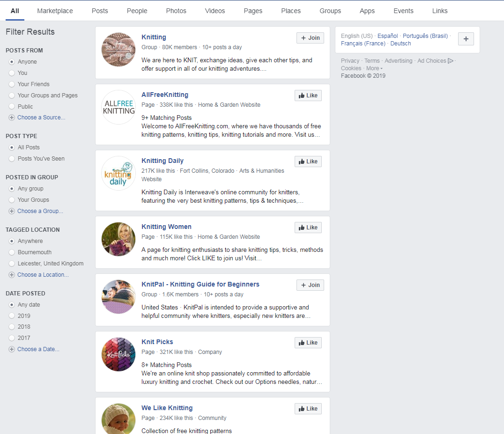
Task: Switch to the All tab
Action: pos(15,11)
